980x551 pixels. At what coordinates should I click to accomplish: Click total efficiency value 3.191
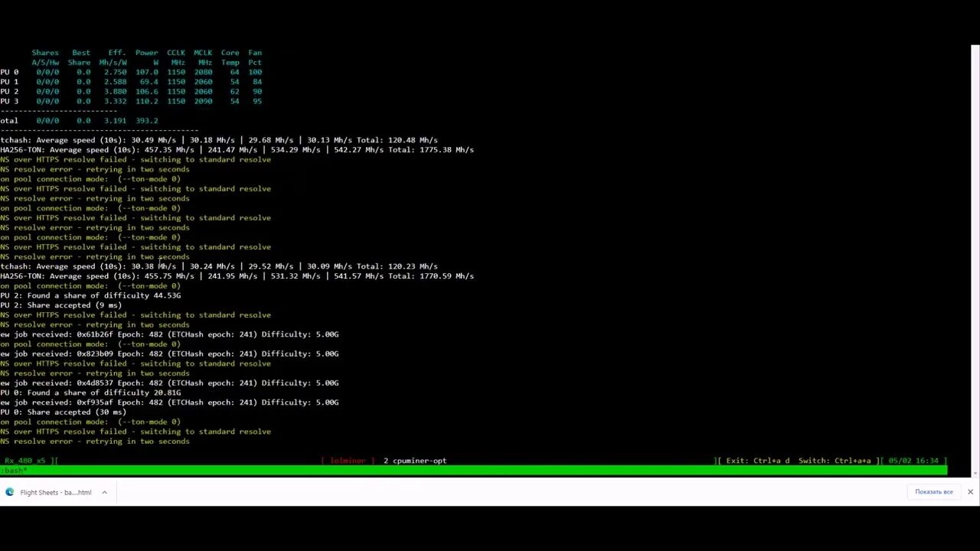pos(116,120)
